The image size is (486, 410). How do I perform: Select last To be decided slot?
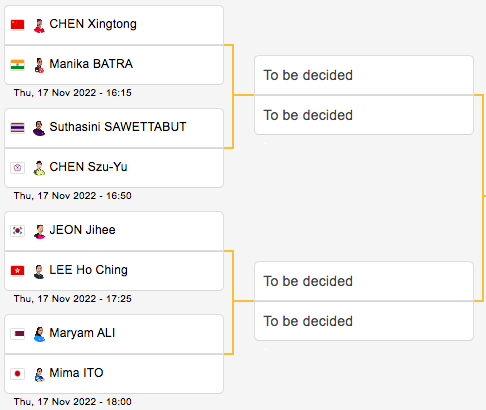pos(364,321)
